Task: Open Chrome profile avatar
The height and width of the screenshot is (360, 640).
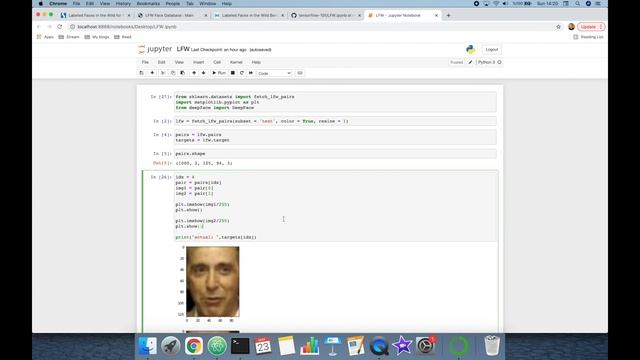Action: [x=571, y=27]
